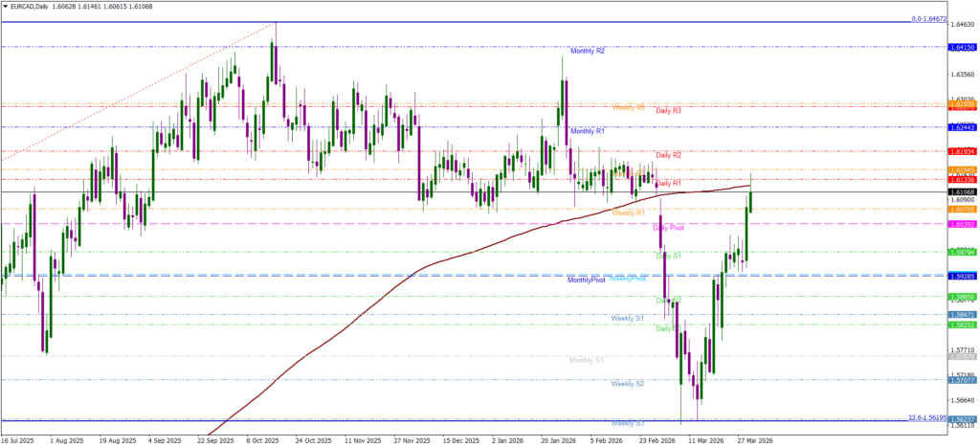Click the 1.61934 red price tag
The width and height of the screenshot is (980, 447).
961,151
